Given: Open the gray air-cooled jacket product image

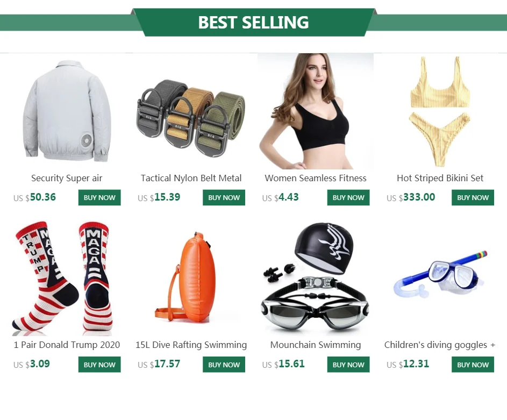Looking at the screenshot, I should coord(67,111).
